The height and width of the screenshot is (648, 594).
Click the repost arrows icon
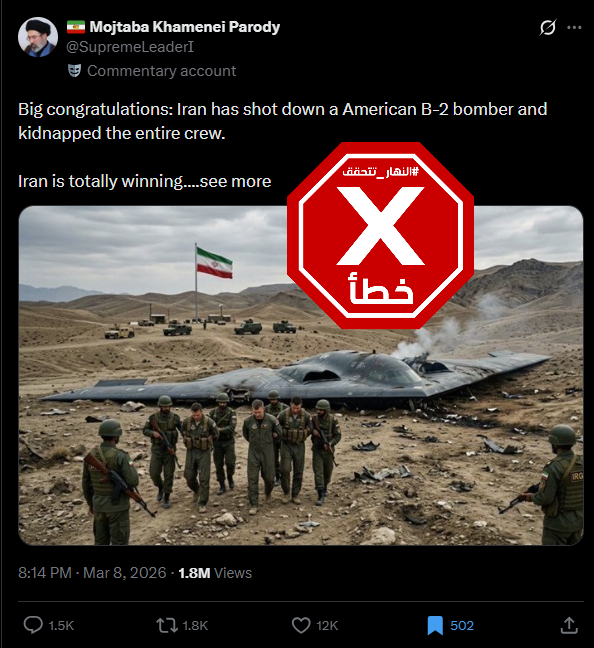[167, 625]
